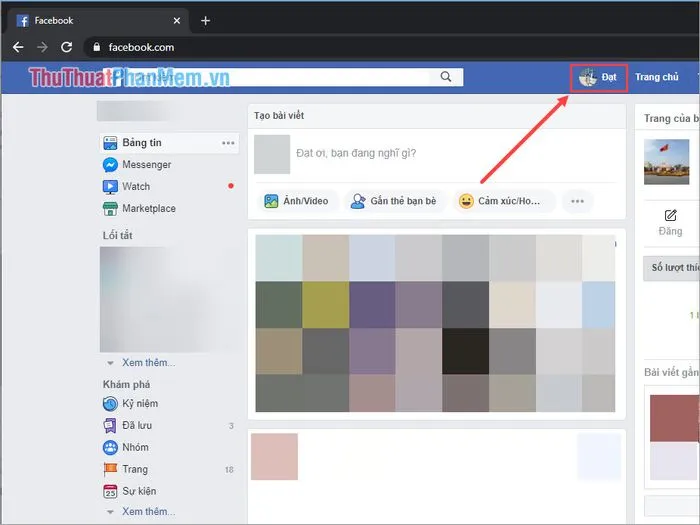Viewport: 700px width, 525px height.
Task: Add Ảnh/Video to the post
Action: tap(296, 201)
